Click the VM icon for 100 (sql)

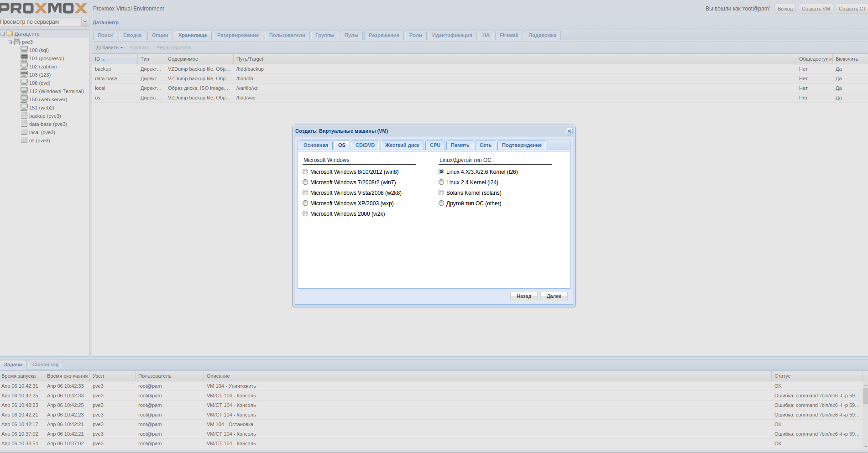click(x=24, y=50)
